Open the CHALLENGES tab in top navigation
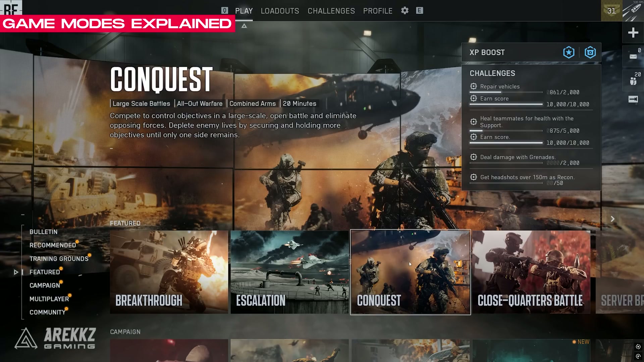This screenshot has width=644, height=362. coord(331,11)
